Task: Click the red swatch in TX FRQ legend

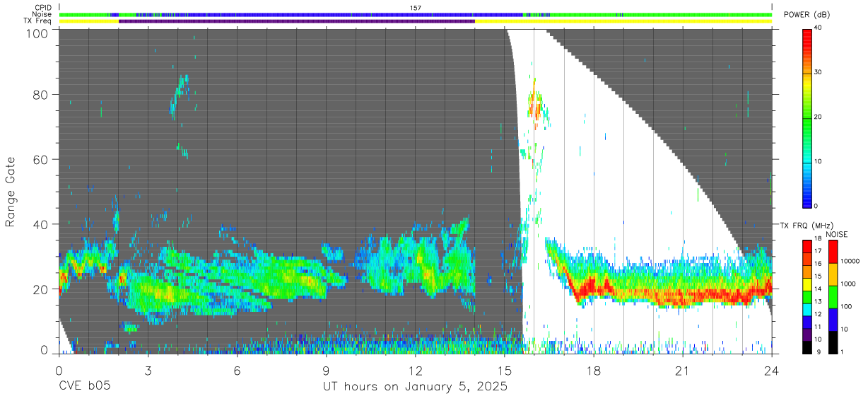Action: coord(807,247)
